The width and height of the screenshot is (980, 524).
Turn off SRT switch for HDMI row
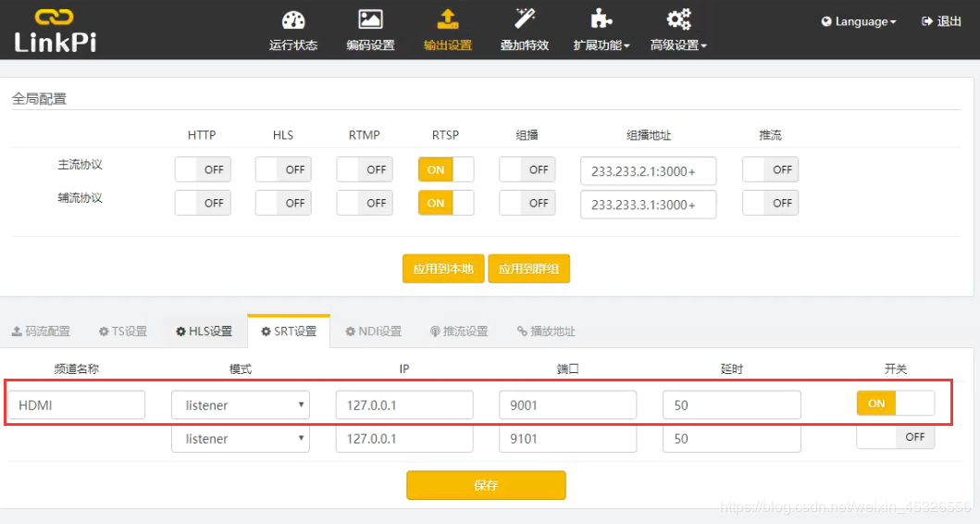point(896,404)
